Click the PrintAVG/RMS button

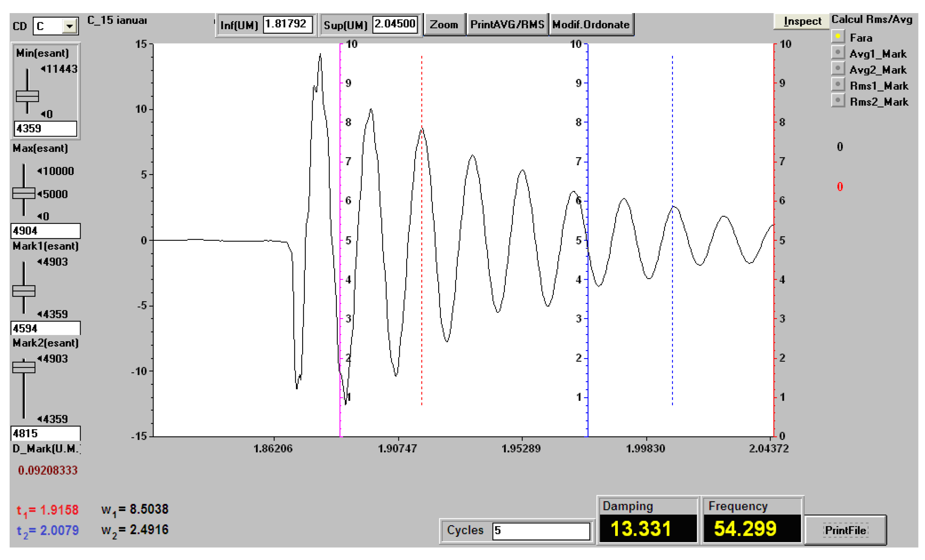pyautogui.click(x=507, y=25)
